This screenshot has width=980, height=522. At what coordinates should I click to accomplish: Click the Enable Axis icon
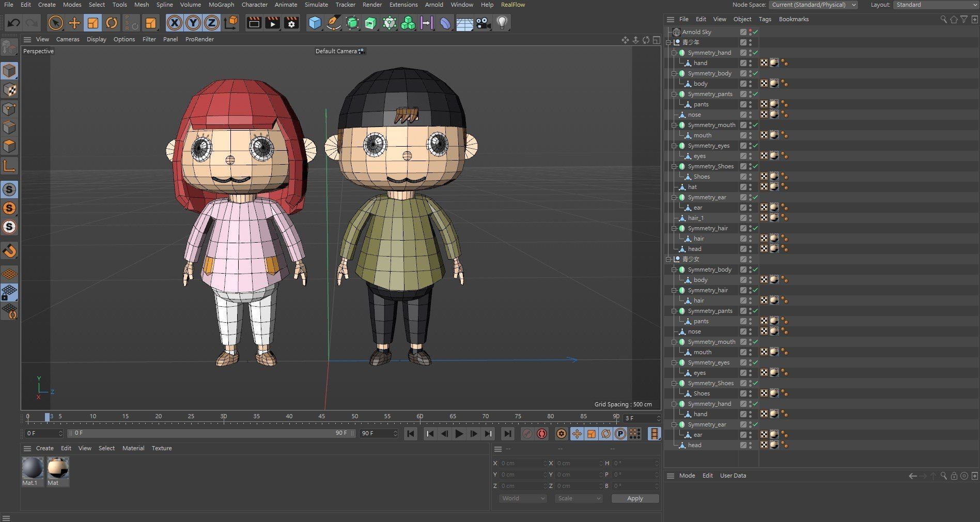(9, 166)
